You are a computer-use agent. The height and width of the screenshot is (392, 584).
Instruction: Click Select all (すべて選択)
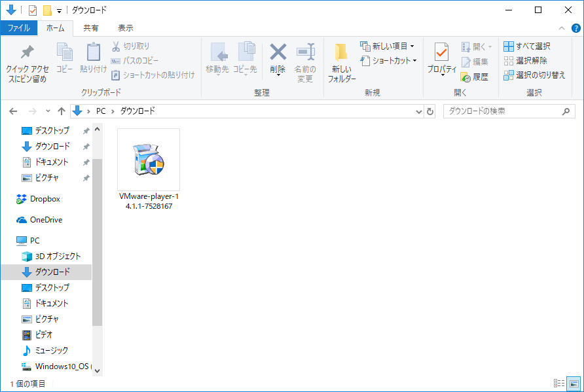527,46
